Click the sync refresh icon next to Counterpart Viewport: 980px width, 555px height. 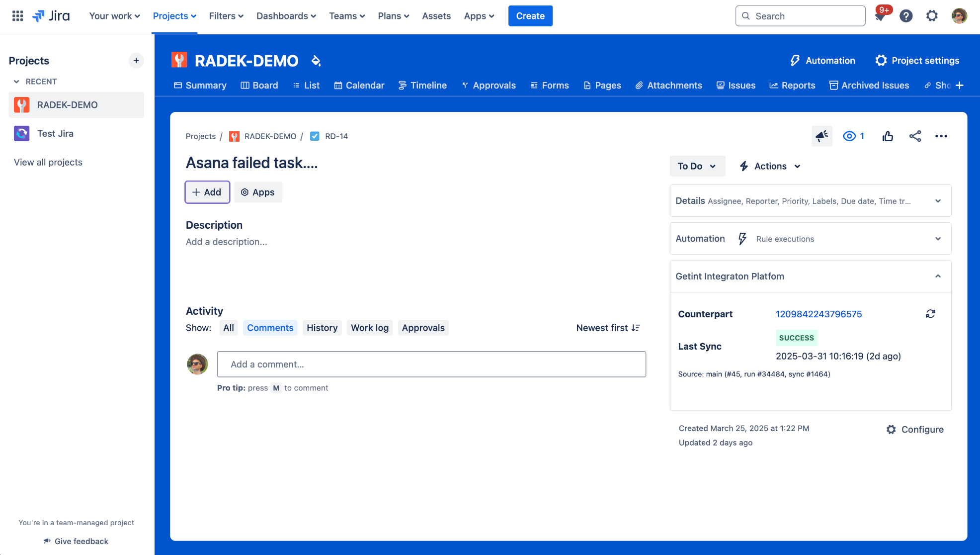[x=930, y=314]
